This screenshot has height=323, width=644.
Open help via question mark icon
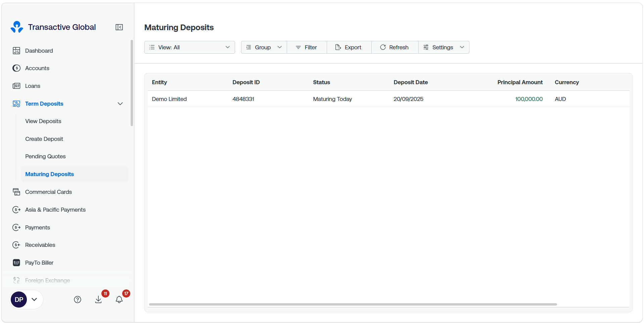click(78, 300)
